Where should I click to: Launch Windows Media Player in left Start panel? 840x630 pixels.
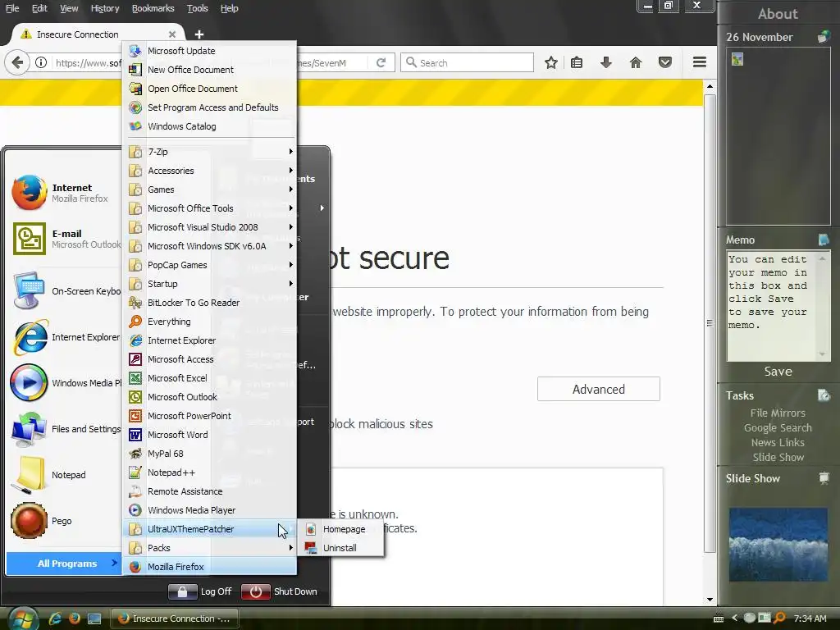tap(64, 383)
